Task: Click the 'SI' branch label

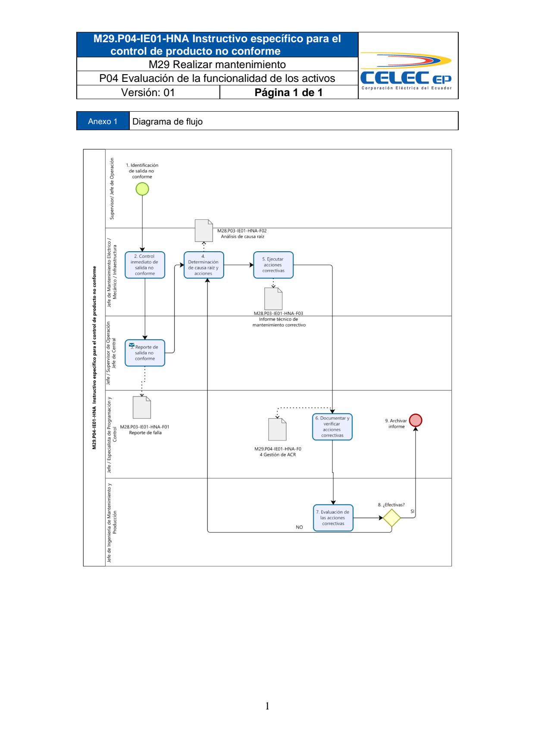Action: click(x=413, y=512)
